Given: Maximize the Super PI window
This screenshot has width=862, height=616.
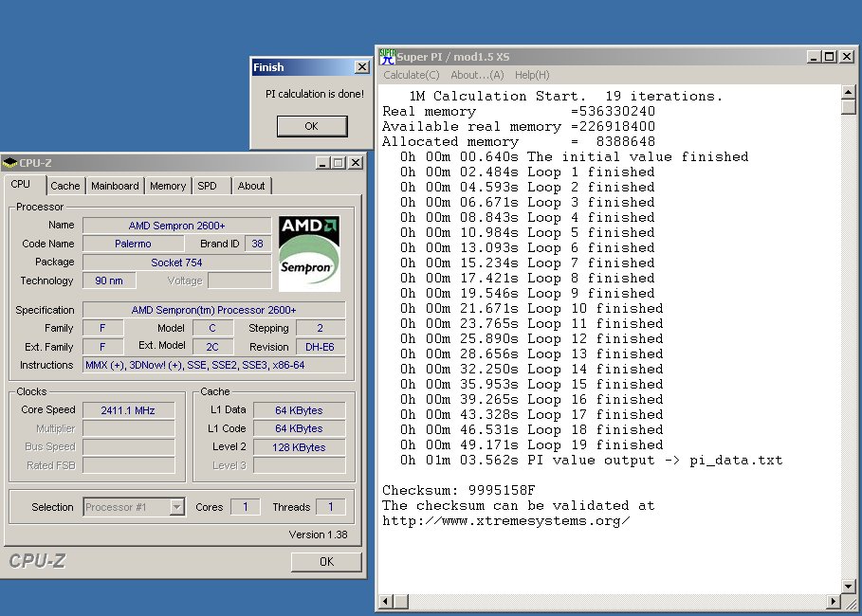Looking at the screenshot, I should [829, 56].
